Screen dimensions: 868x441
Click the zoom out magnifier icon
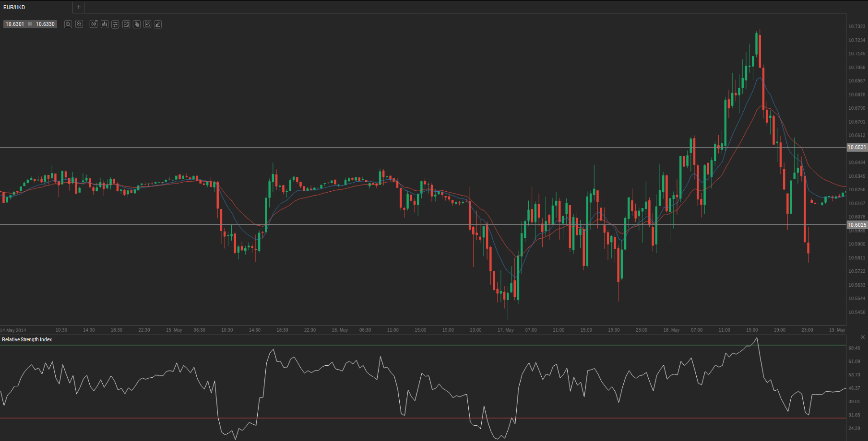coord(68,24)
